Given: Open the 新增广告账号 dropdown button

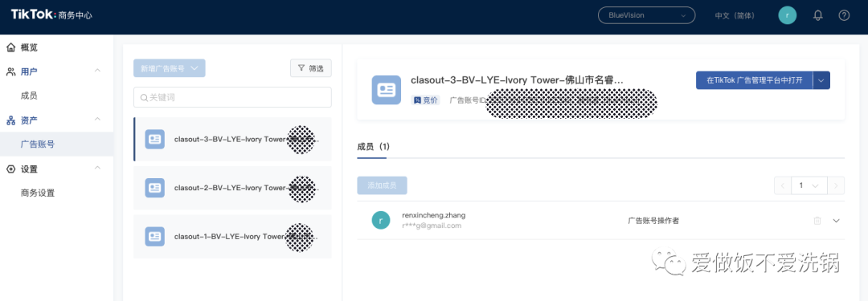Looking at the screenshot, I should pos(170,68).
